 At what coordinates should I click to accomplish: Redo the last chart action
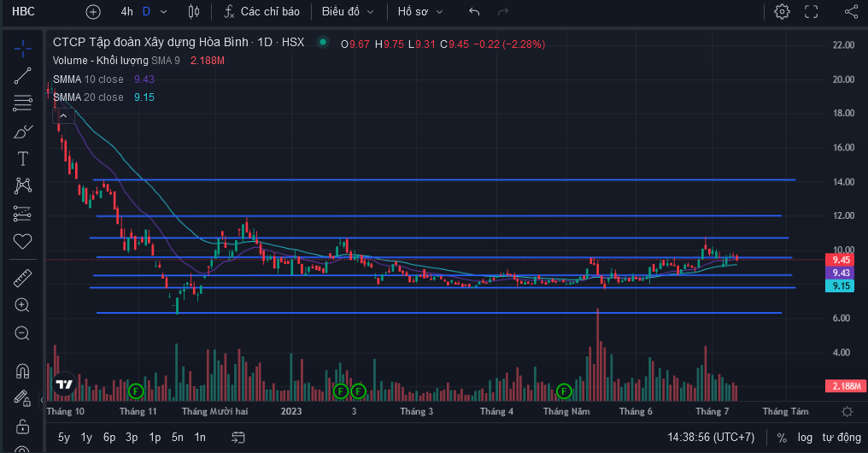503,12
